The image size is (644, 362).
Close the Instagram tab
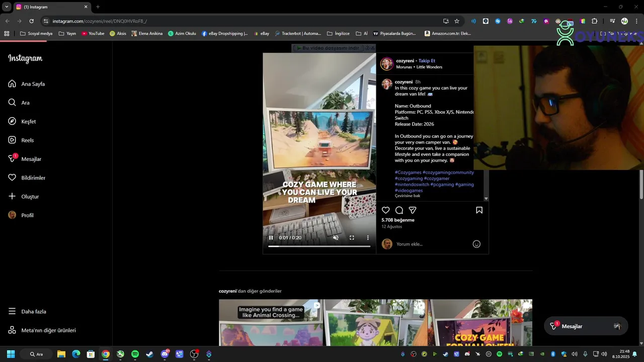click(86, 7)
